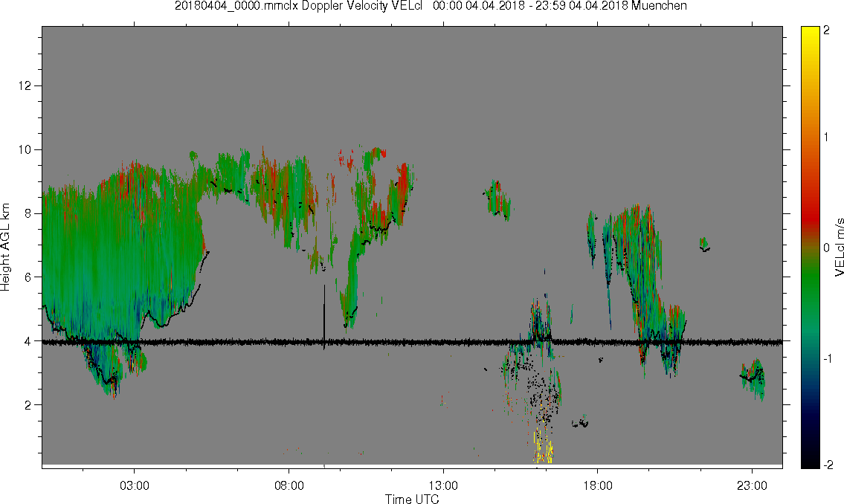Click the height axis label '2' at left

[28, 405]
